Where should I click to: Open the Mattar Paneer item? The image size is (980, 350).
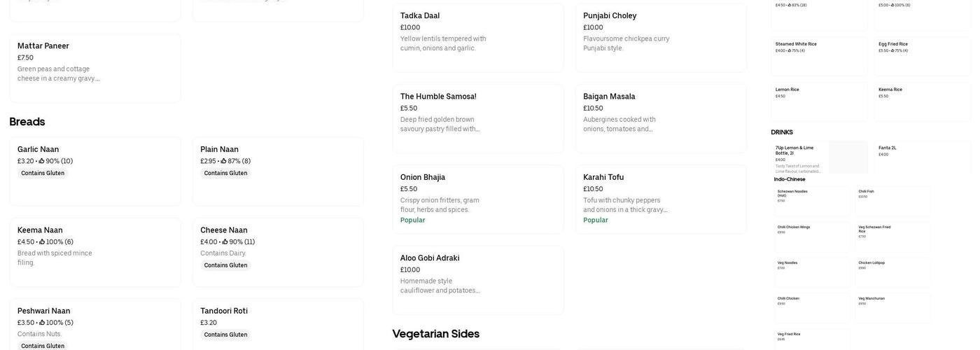pyautogui.click(x=94, y=68)
